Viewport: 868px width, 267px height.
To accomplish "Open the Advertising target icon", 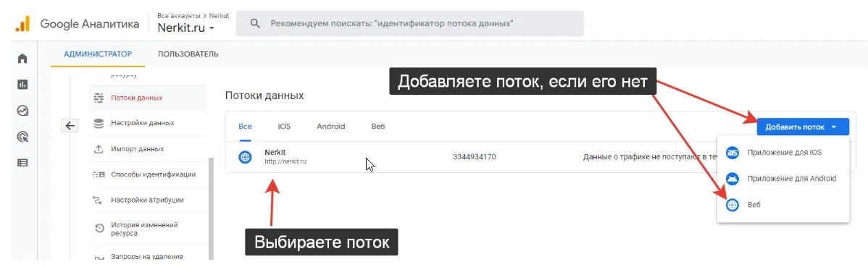I will coord(22,137).
